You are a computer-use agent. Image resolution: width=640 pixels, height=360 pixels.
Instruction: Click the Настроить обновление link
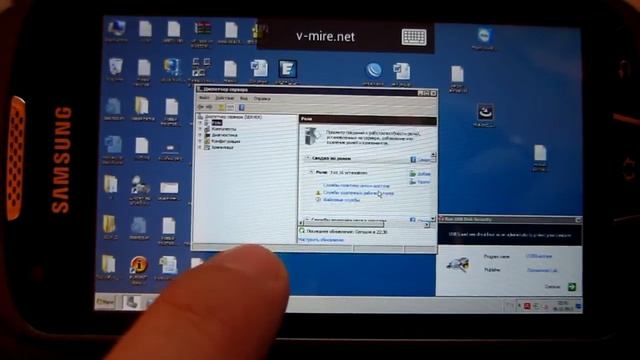321,240
